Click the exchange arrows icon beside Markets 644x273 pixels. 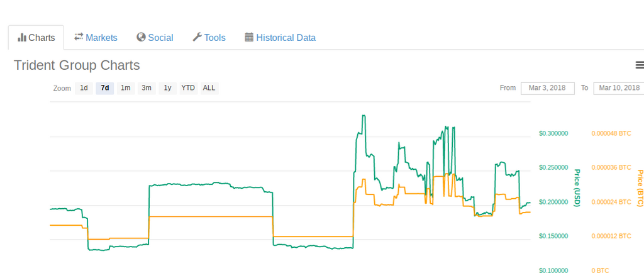point(79,37)
